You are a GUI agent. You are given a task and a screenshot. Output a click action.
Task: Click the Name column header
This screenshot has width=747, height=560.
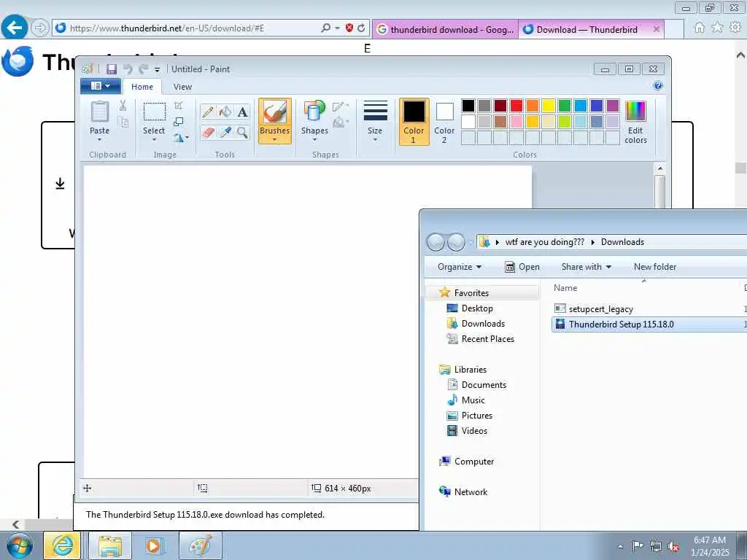pyautogui.click(x=565, y=287)
